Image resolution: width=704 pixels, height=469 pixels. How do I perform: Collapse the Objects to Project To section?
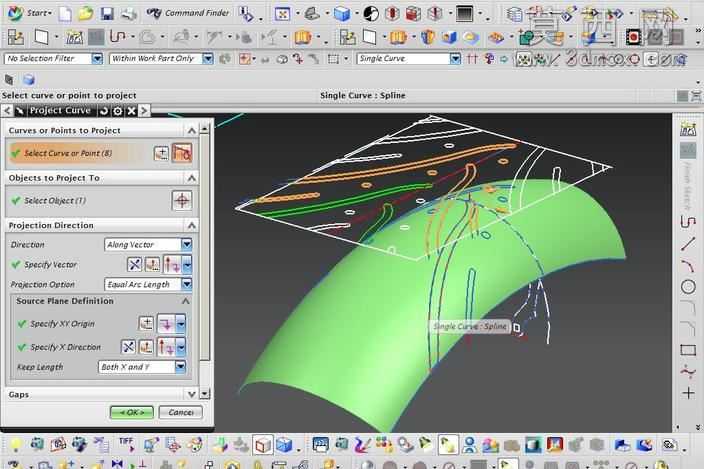(x=192, y=178)
